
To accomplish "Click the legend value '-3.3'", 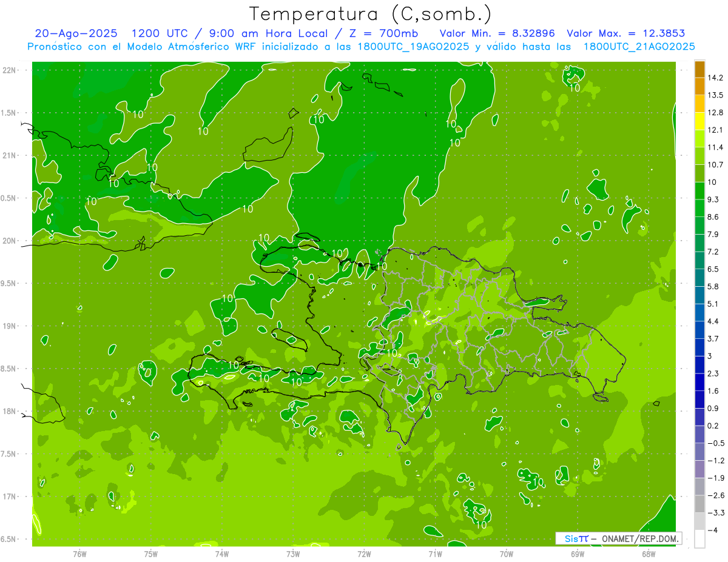I will click(x=716, y=512).
